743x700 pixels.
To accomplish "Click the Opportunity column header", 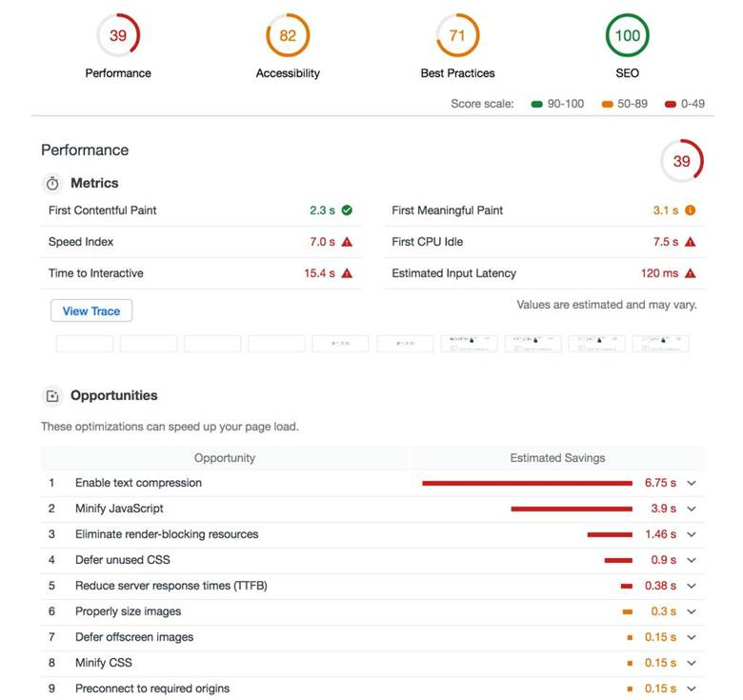I will [225, 458].
